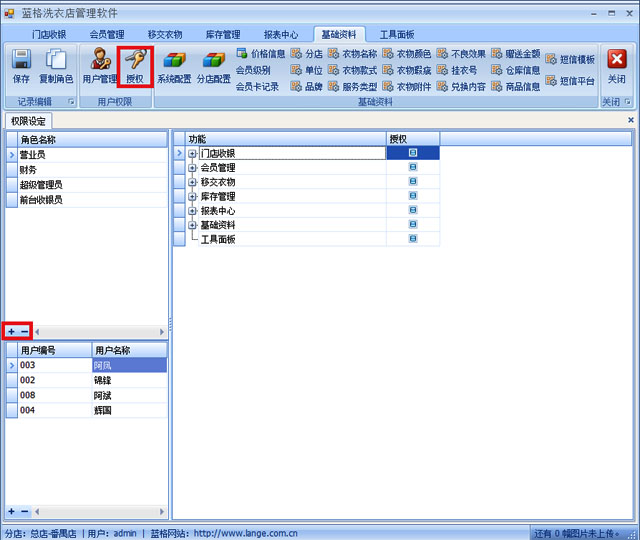Toggle authorization for 库存管理 row
Screen dimensions: 640x540
413,196
